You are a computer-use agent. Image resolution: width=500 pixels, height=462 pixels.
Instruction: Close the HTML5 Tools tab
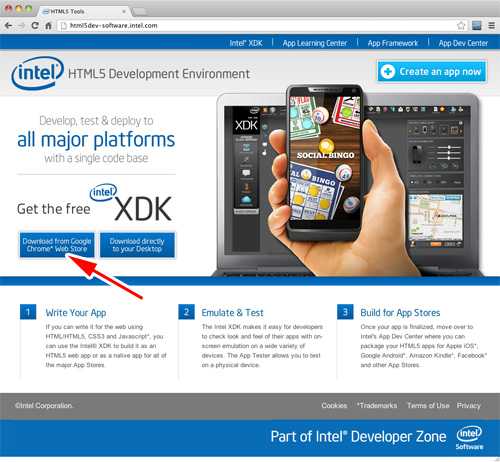click(x=124, y=11)
